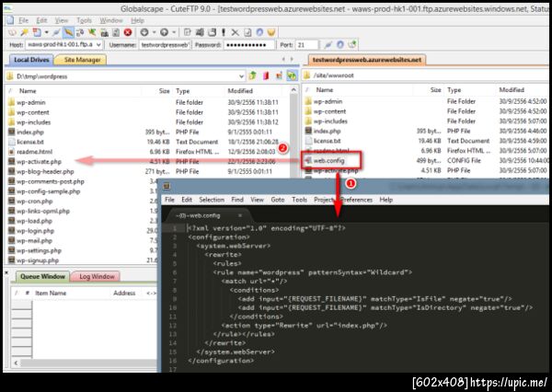552x392 pixels.
Task: Open the dropdown arrow beside the Upload icon
Action: click(x=174, y=32)
